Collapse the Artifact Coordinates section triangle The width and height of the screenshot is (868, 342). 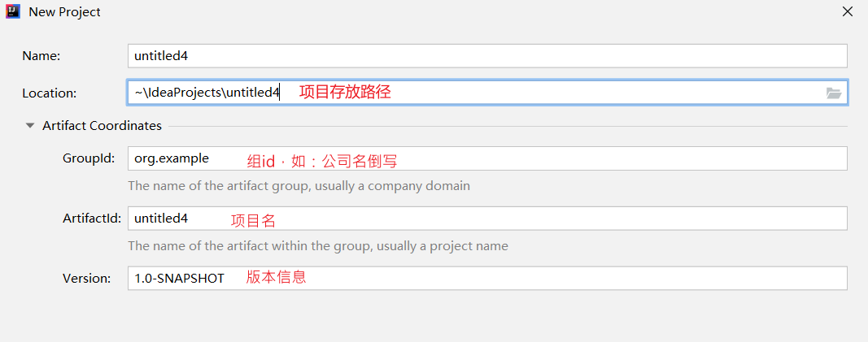tap(30, 126)
